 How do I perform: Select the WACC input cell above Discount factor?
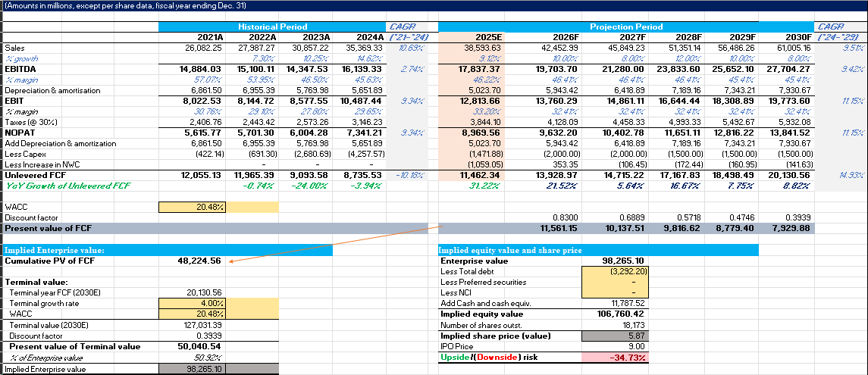click(x=193, y=206)
